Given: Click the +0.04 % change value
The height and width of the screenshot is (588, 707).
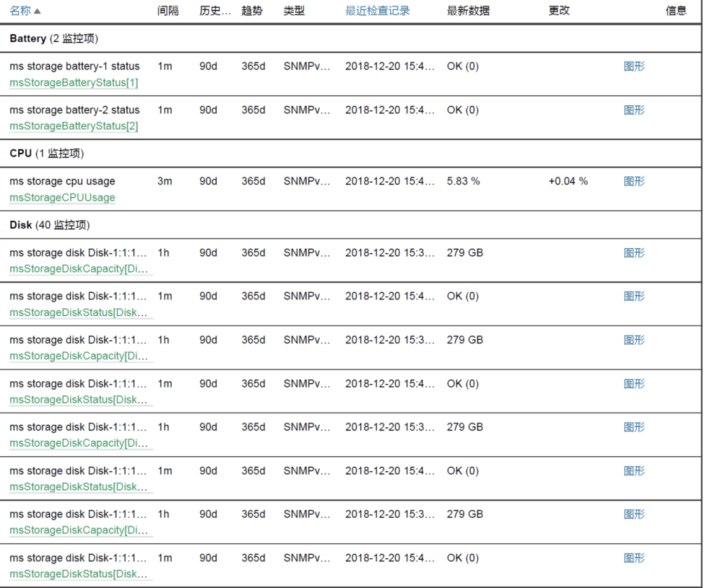Looking at the screenshot, I should point(568,181).
